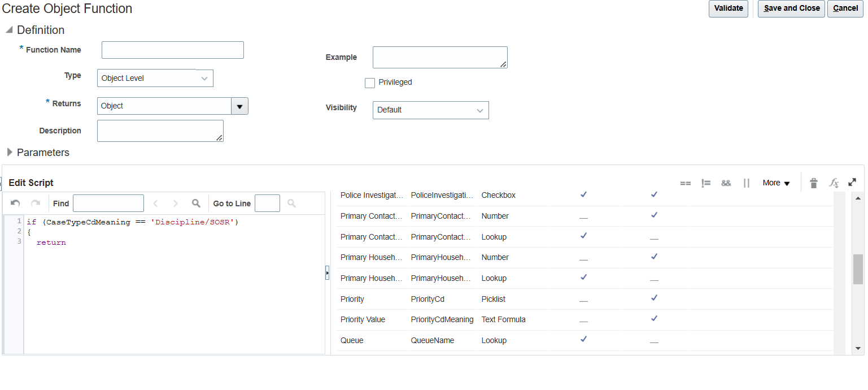
Task: Click the Validate button
Action: click(x=729, y=8)
